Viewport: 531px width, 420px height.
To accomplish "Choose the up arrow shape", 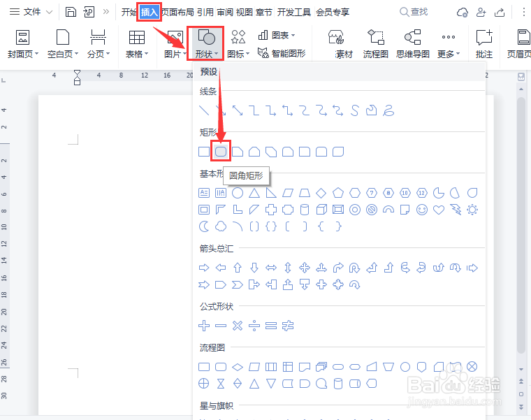I will point(238,268).
